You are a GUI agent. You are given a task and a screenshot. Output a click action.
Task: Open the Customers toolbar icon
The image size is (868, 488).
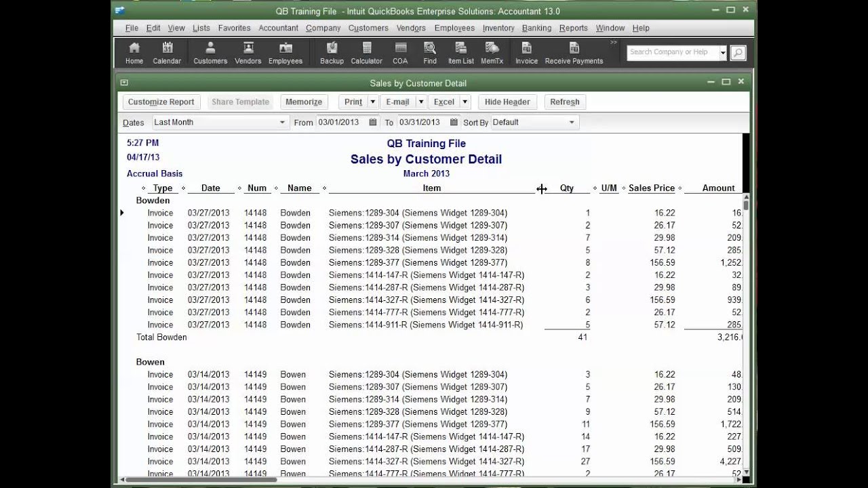210,53
